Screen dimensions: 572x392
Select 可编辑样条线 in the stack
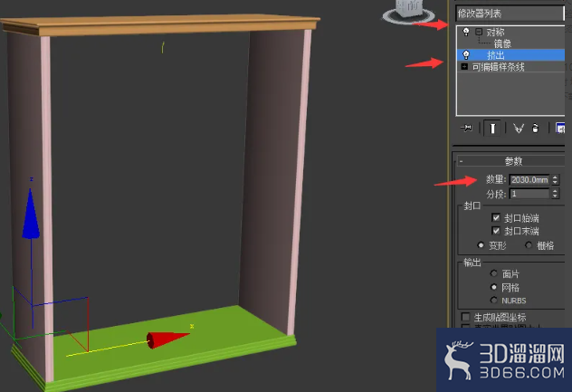pos(499,67)
